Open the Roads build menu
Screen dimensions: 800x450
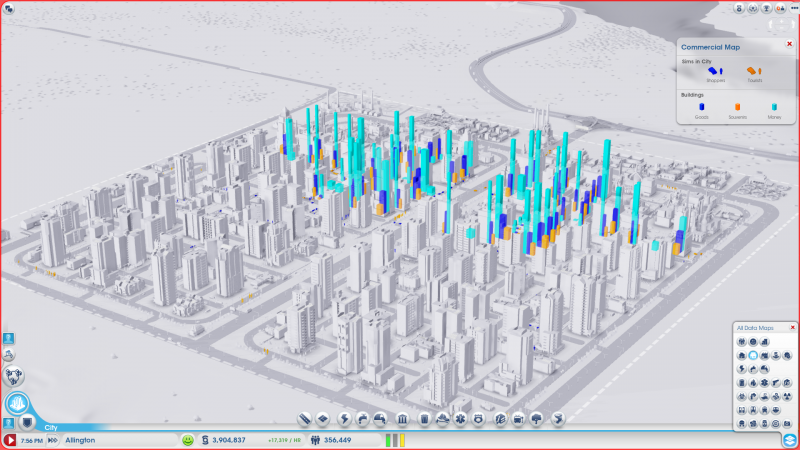[x=305, y=419]
